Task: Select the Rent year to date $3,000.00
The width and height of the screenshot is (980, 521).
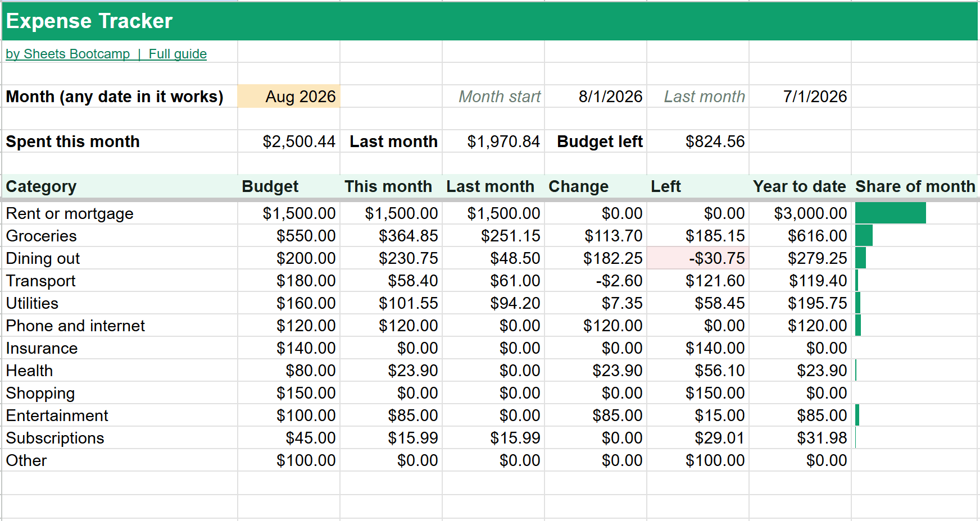Action: pos(800,213)
